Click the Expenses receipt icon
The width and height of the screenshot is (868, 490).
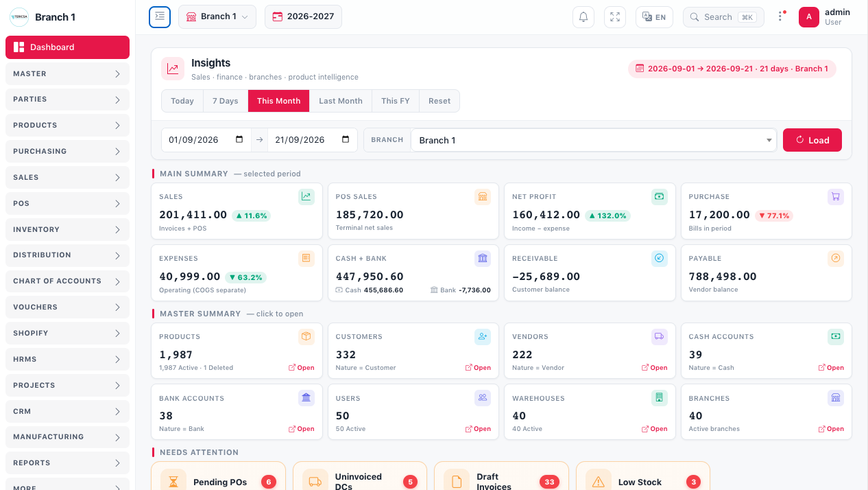[306, 259]
